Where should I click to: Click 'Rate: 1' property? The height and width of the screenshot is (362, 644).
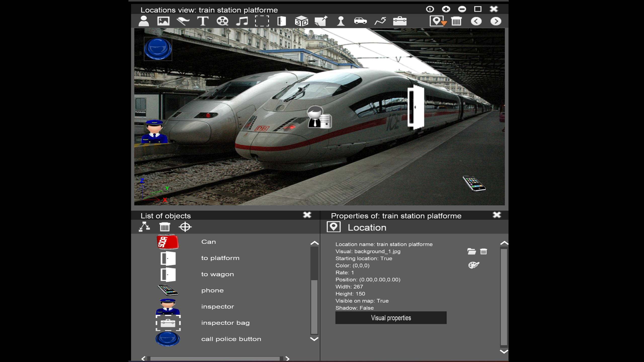pos(345,273)
